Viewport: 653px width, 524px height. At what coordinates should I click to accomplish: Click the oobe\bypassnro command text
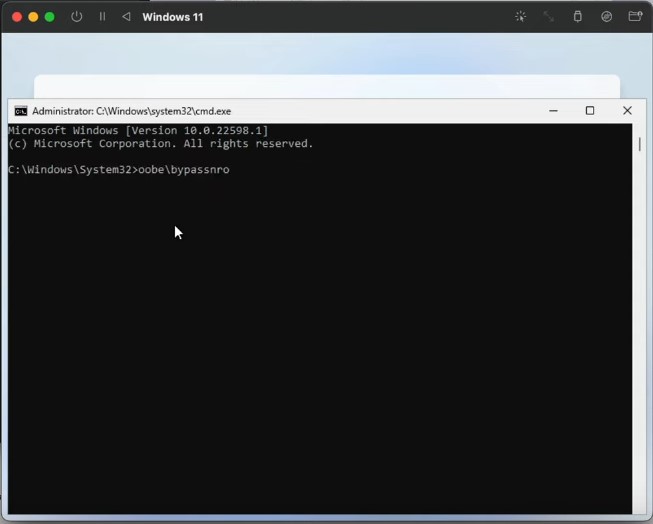[x=184, y=170]
